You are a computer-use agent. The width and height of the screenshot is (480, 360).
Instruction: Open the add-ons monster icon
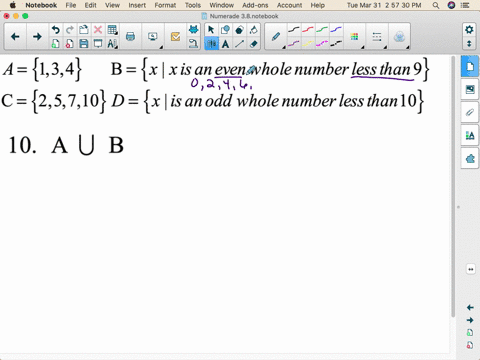(x=193, y=30)
